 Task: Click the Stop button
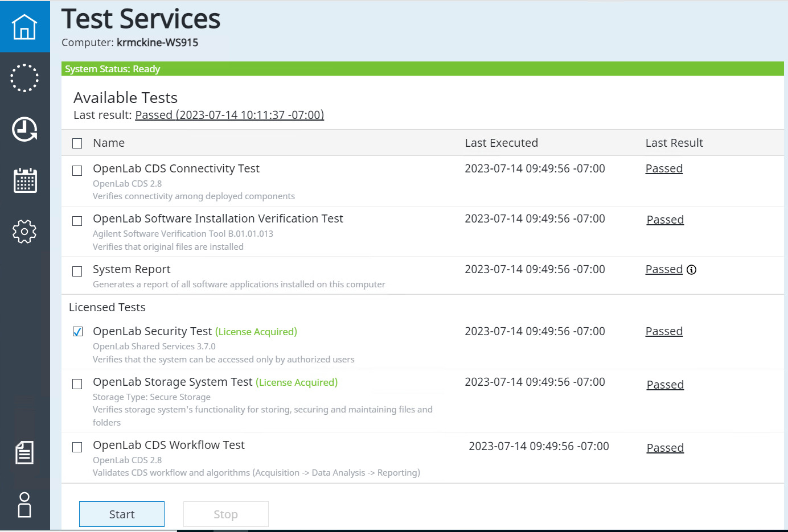click(225, 514)
